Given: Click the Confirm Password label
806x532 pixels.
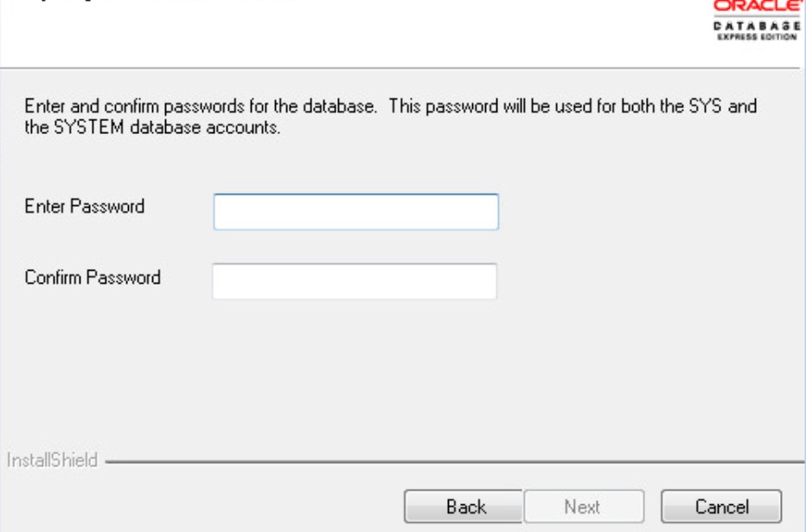Looking at the screenshot, I should pyautogui.click(x=93, y=277).
